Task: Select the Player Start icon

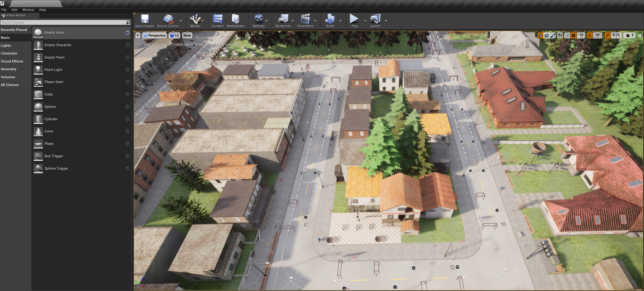Action: pyautogui.click(x=38, y=82)
